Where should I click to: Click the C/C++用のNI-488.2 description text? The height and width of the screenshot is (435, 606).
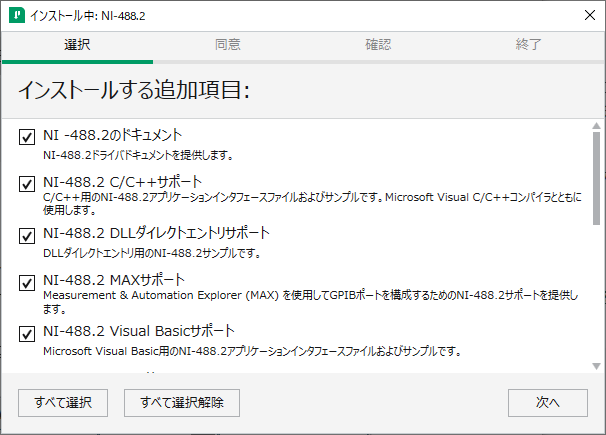pyautogui.click(x=312, y=204)
